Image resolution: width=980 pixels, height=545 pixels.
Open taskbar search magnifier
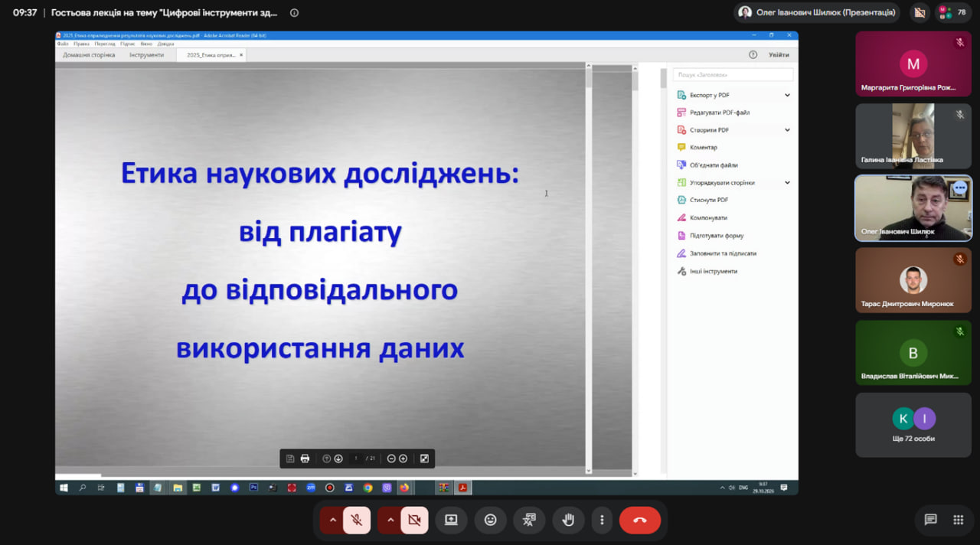coord(83,488)
